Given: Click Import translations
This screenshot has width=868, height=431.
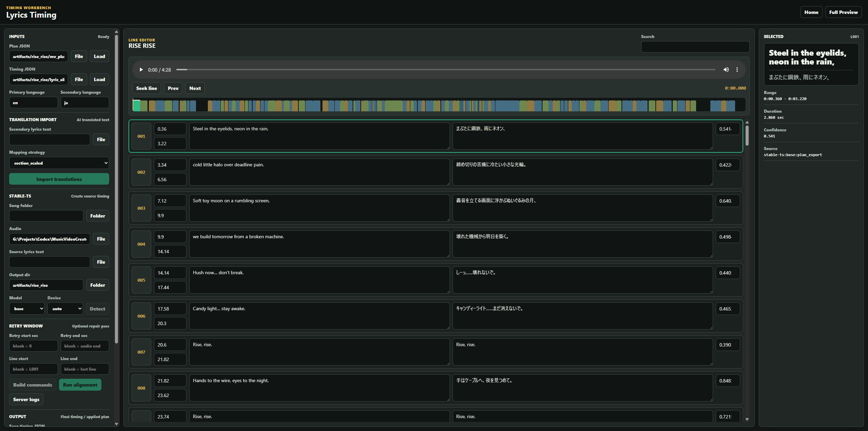Looking at the screenshot, I should (x=59, y=179).
